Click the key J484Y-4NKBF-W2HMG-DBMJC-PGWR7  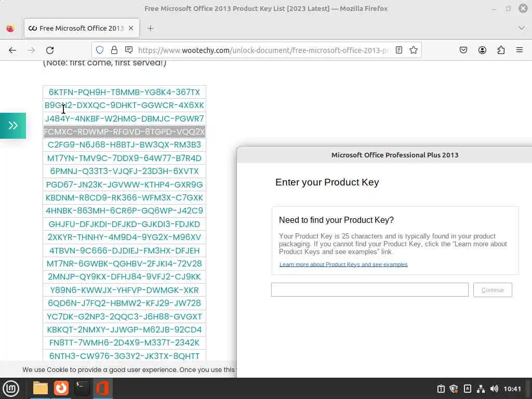[x=124, y=119]
